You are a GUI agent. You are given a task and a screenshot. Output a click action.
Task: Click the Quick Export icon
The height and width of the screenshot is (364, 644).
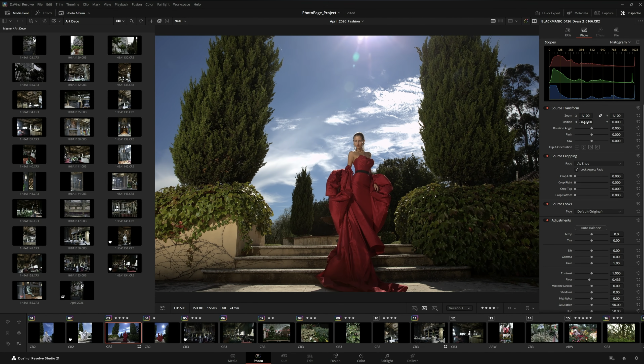(x=538, y=13)
